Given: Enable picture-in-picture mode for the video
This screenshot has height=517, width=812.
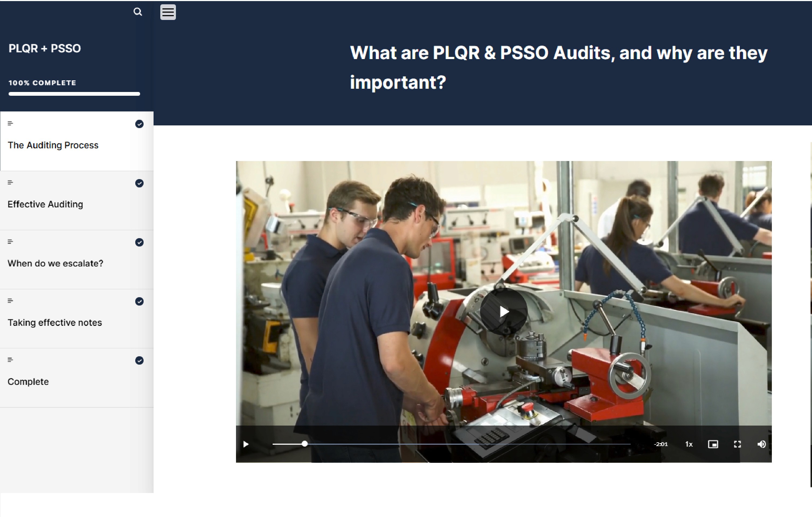Looking at the screenshot, I should pos(713,444).
